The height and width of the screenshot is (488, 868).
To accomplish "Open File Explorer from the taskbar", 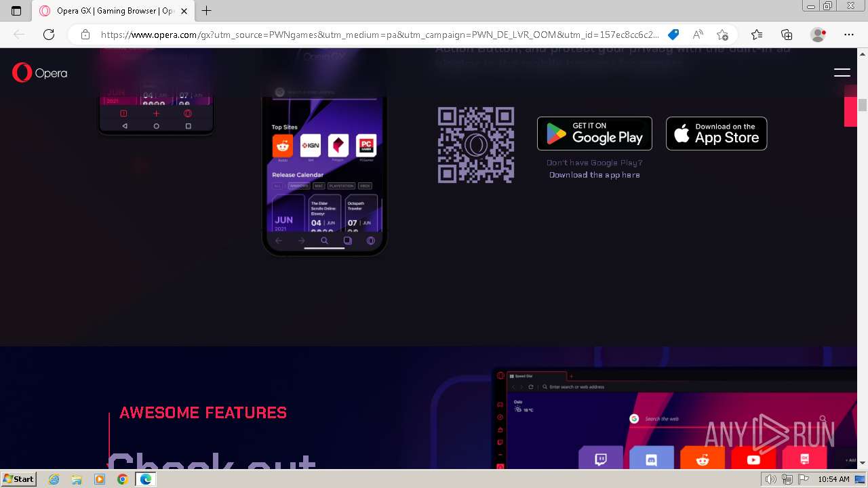I will click(77, 479).
